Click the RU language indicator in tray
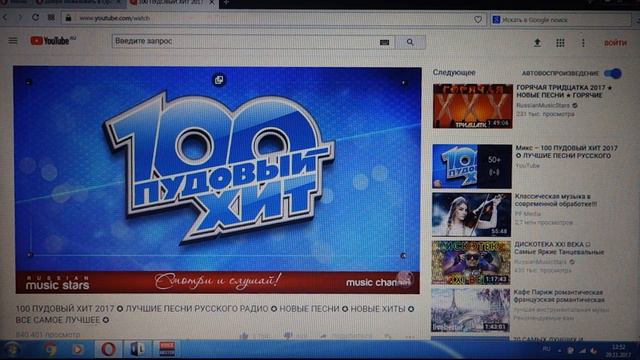The height and width of the screenshot is (360, 640). [x=546, y=349]
